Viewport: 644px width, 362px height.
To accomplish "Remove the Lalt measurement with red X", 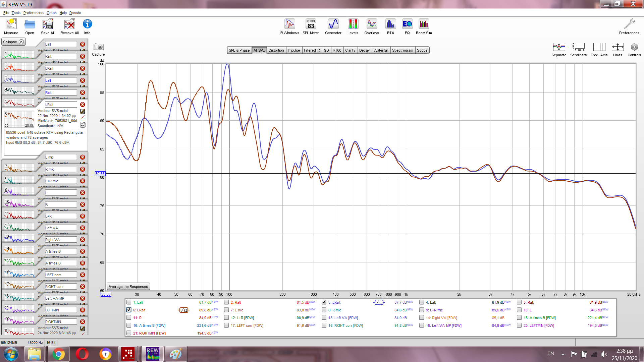I will [x=83, y=44].
